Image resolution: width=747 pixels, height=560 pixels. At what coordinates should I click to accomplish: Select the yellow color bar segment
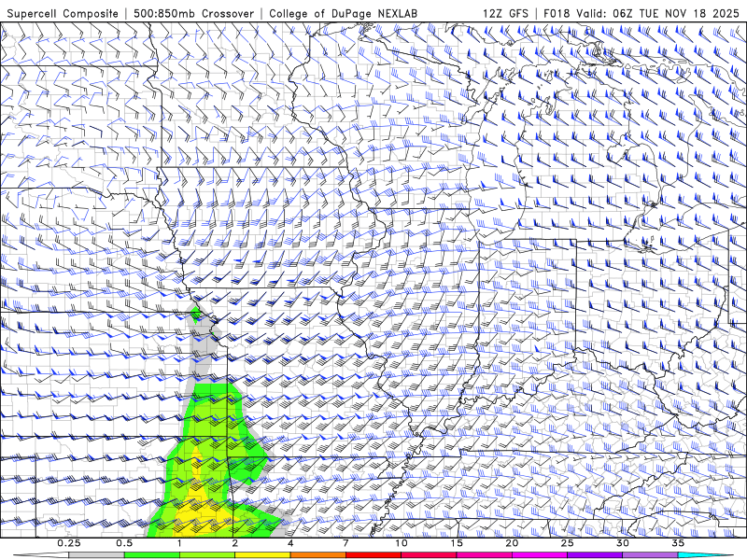[262, 555]
